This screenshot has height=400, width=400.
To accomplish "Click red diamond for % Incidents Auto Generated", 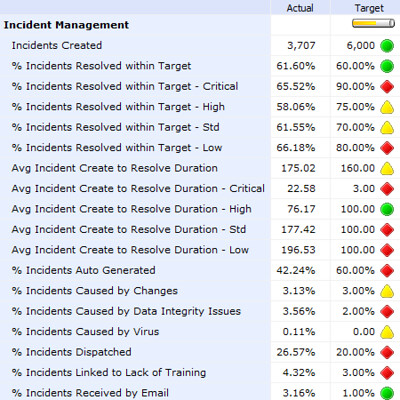I will (387, 271).
